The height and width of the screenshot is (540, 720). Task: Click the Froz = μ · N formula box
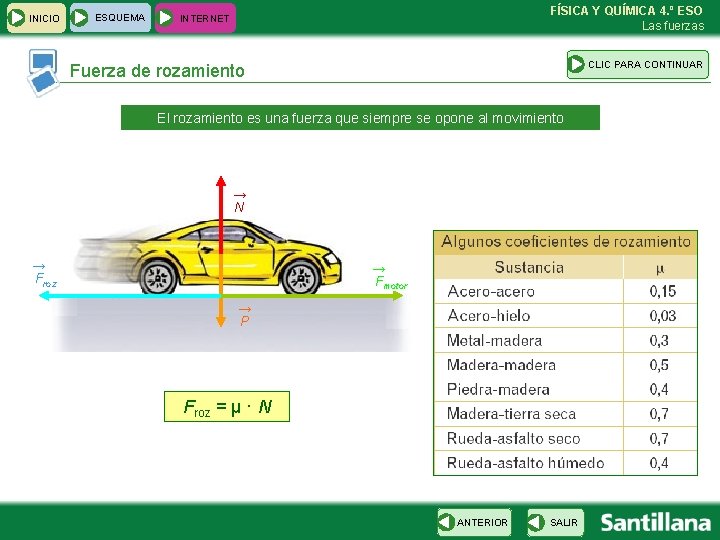pyautogui.click(x=227, y=406)
